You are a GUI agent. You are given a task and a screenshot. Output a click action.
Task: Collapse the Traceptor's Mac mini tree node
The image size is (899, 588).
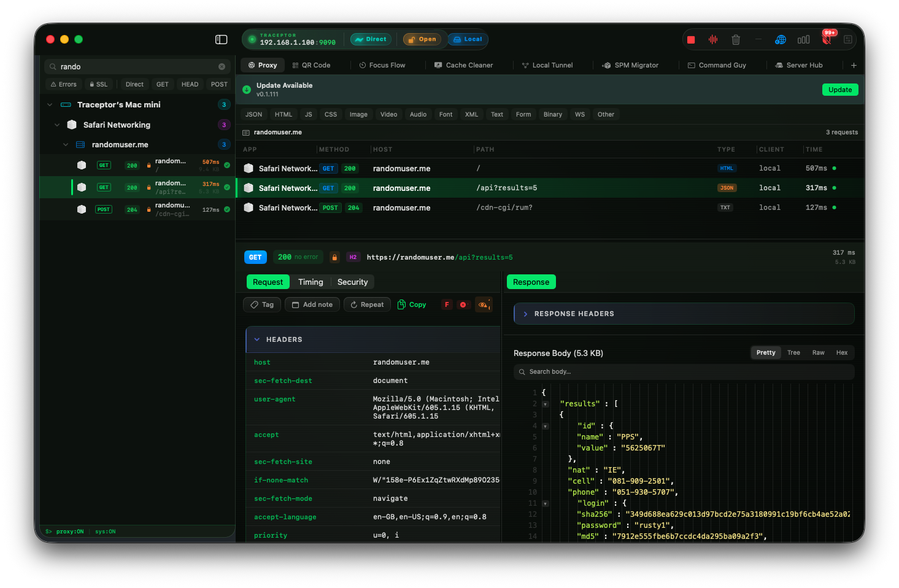(50, 105)
